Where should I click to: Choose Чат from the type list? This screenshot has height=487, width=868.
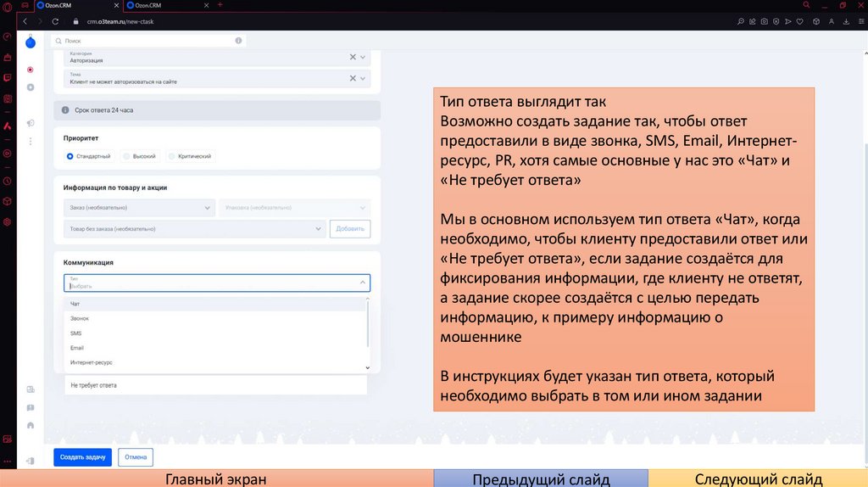pyautogui.click(x=214, y=304)
